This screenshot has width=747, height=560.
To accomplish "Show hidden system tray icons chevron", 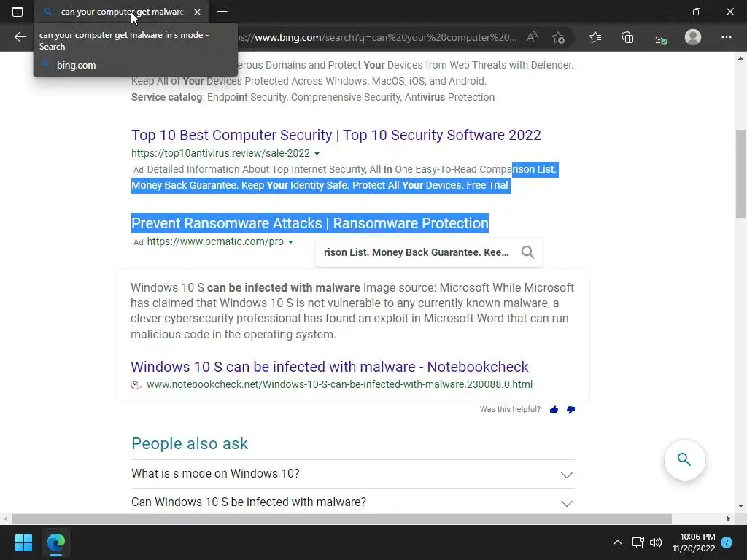I will [x=617, y=542].
